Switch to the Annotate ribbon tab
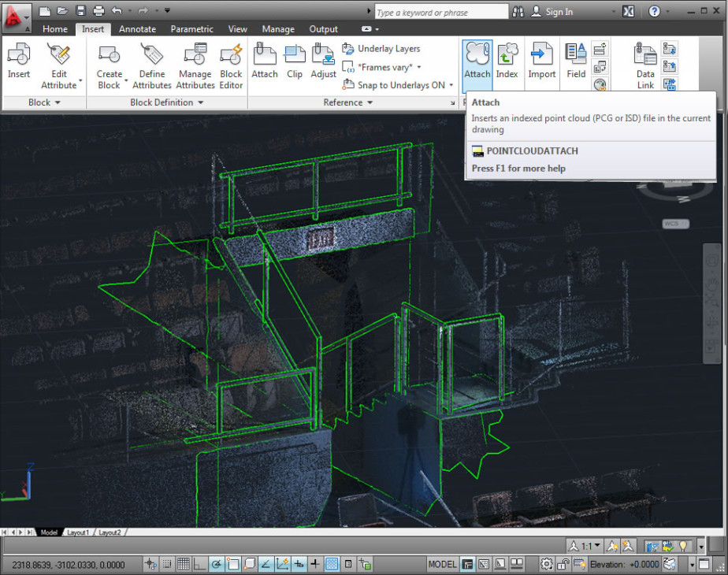 pyautogui.click(x=137, y=29)
